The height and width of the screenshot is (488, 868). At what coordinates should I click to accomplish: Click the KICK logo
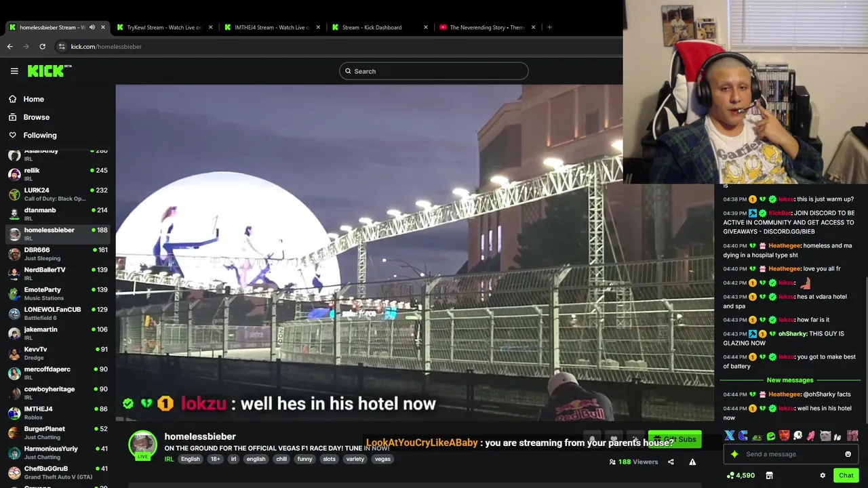point(49,70)
